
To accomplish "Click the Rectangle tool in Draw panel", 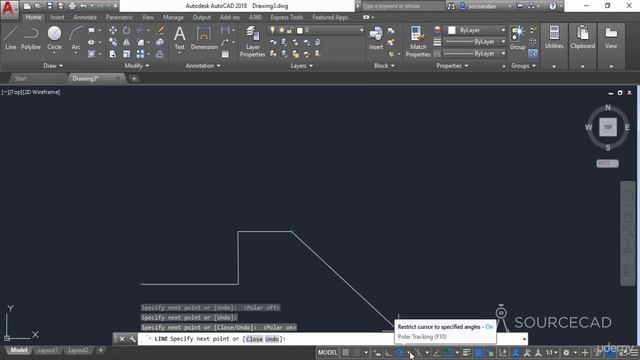I will pyautogui.click(x=91, y=31).
